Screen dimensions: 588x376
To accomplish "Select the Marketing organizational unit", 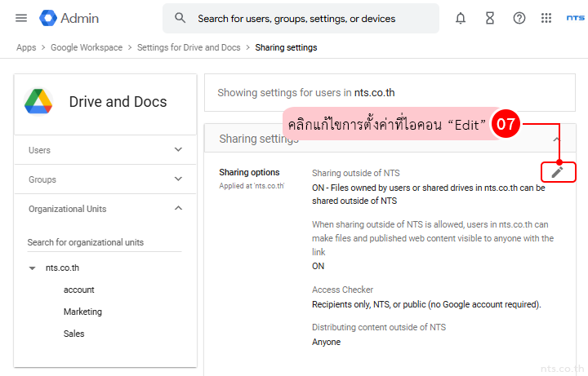I will [82, 312].
